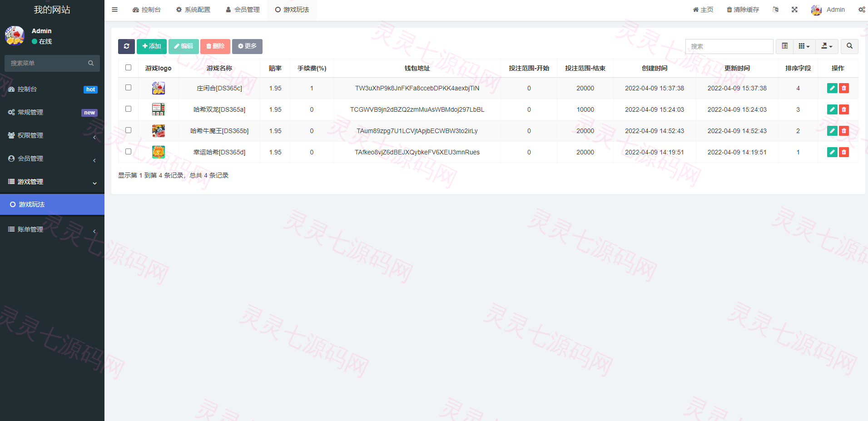The width and height of the screenshot is (868, 421).
Task: Click the 清除缓存 link in header
Action: pyautogui.click(x=743, y=10)
